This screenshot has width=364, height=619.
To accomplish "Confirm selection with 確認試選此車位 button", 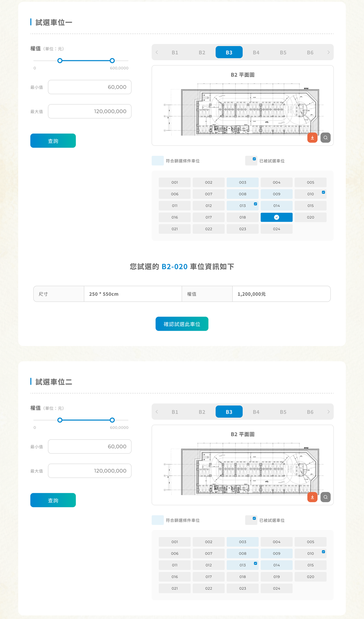I will [182, 324].
